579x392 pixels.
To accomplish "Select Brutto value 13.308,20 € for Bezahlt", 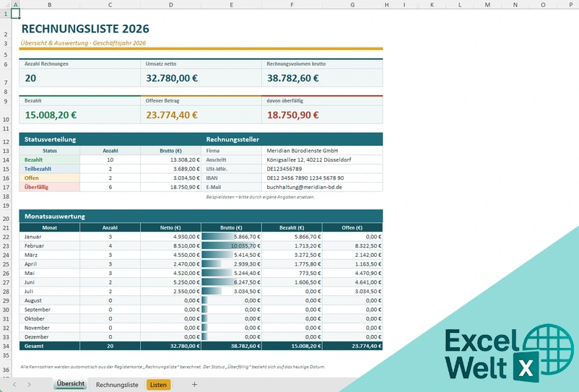I will click(x=170, y=160).
